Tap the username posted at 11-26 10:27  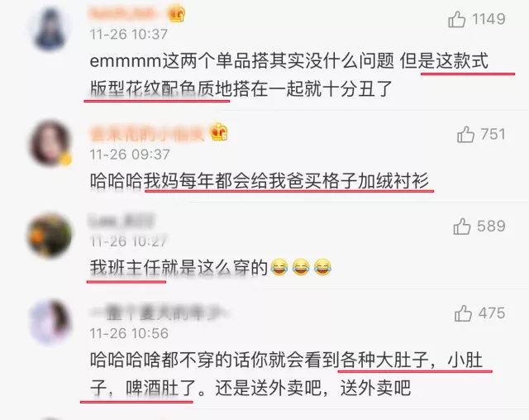pos(122,221)
